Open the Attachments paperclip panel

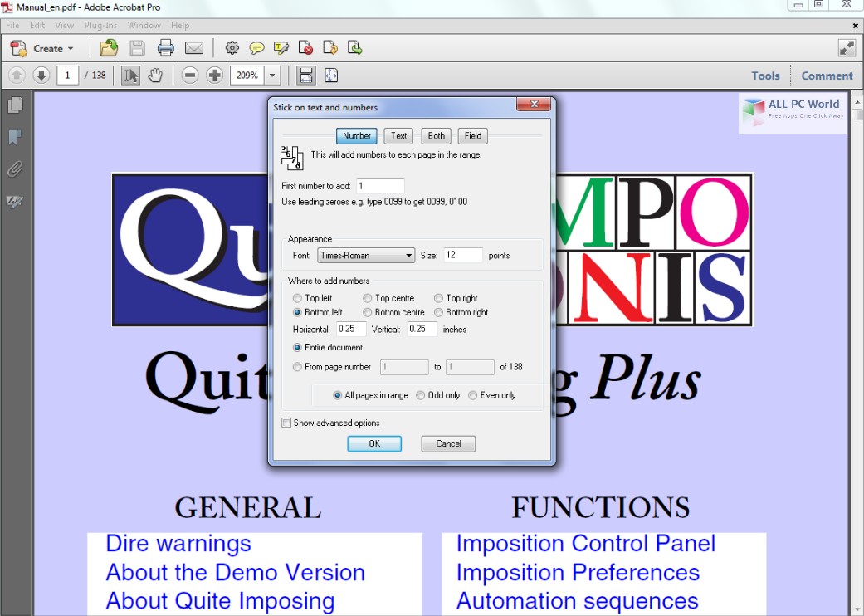[15, 169]
